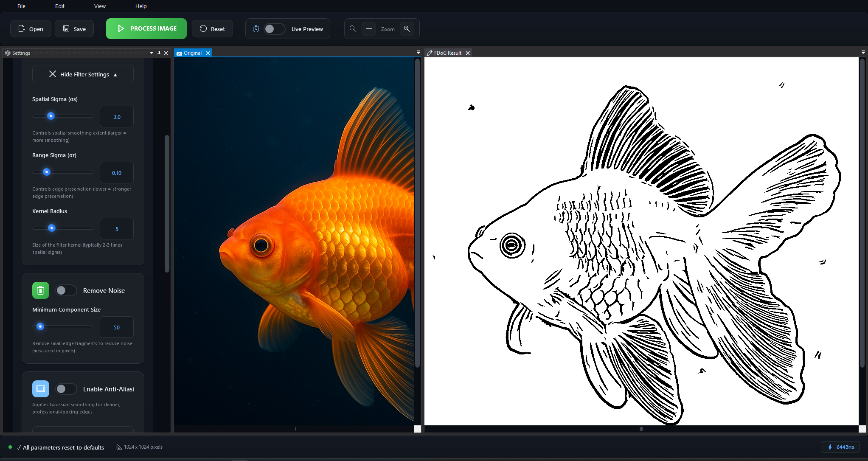
Task: Open the Settings panel dropdown arrow
Action: coord(152,53)
